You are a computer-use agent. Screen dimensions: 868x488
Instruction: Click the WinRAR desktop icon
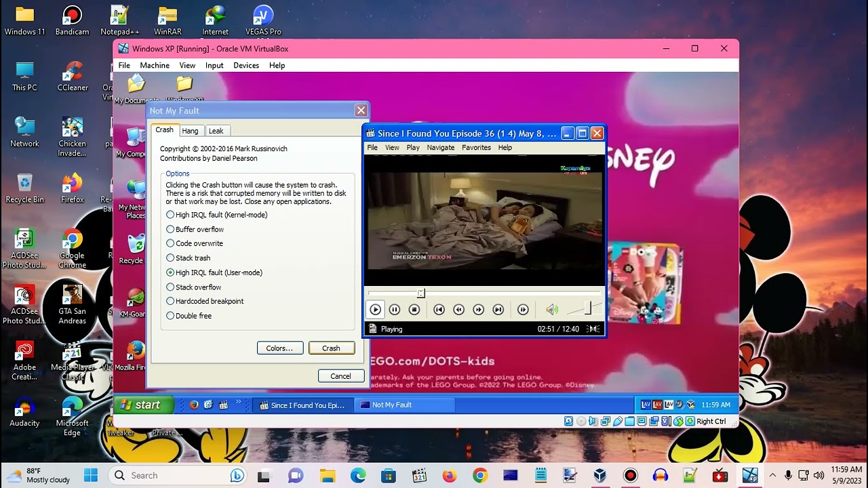tap(167, 20)
